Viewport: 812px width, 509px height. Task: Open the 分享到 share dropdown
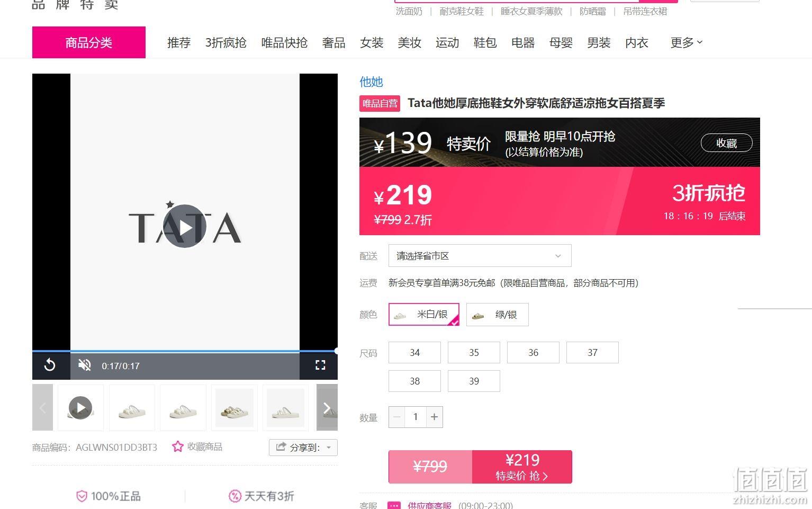[x=303, y=447]
